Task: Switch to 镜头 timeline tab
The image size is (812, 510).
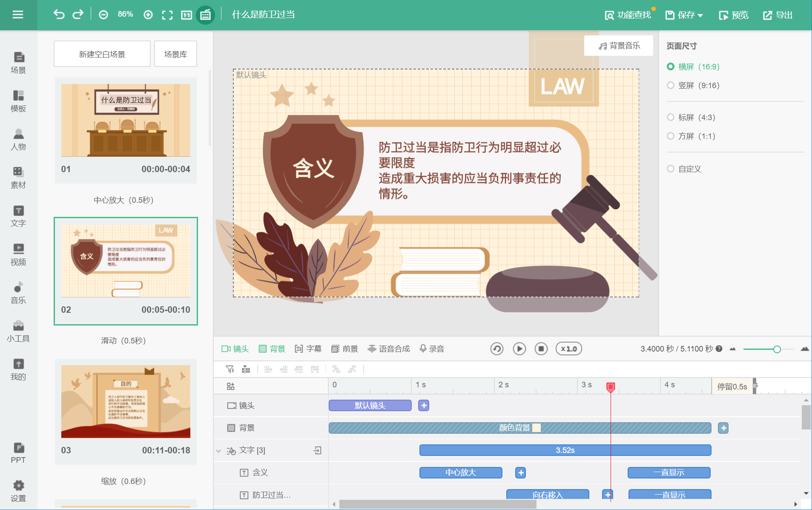Action: coord(235,349)
